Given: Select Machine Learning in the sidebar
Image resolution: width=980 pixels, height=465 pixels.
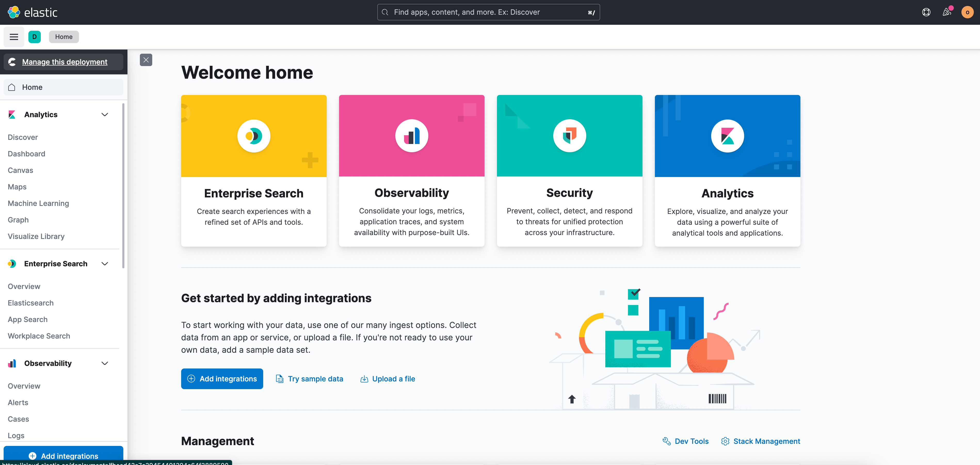Looking at the screenshot, I should point(38,204).
